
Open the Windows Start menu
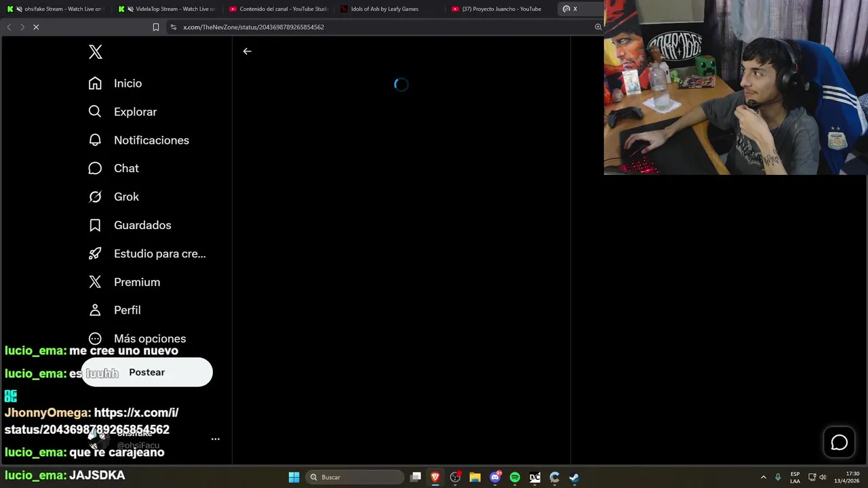(x=294, y=477)
